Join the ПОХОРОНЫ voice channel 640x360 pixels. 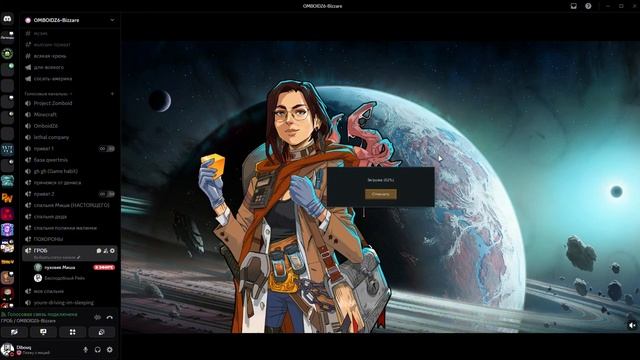tap(70, 239)
